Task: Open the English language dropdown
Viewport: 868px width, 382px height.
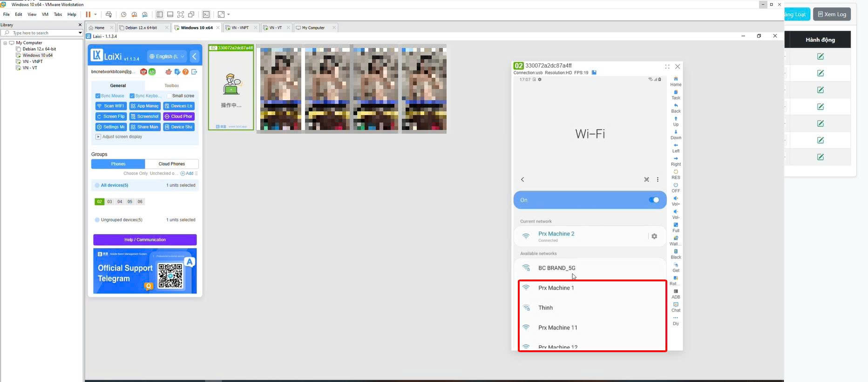Action: click(167, 56)
